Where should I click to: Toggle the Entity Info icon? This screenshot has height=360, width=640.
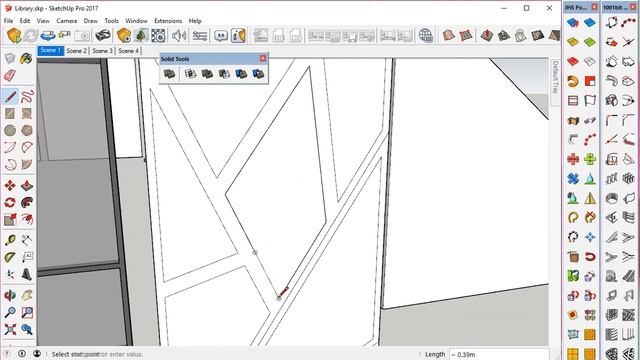click(238, 36)
